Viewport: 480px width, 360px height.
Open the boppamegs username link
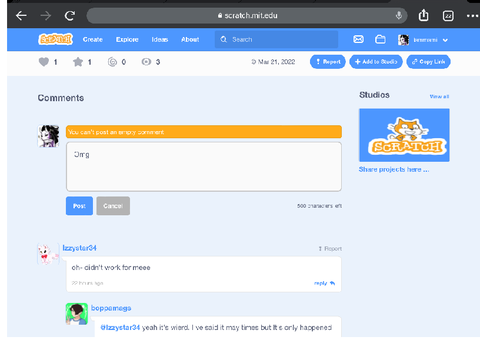tap(111, 308)
